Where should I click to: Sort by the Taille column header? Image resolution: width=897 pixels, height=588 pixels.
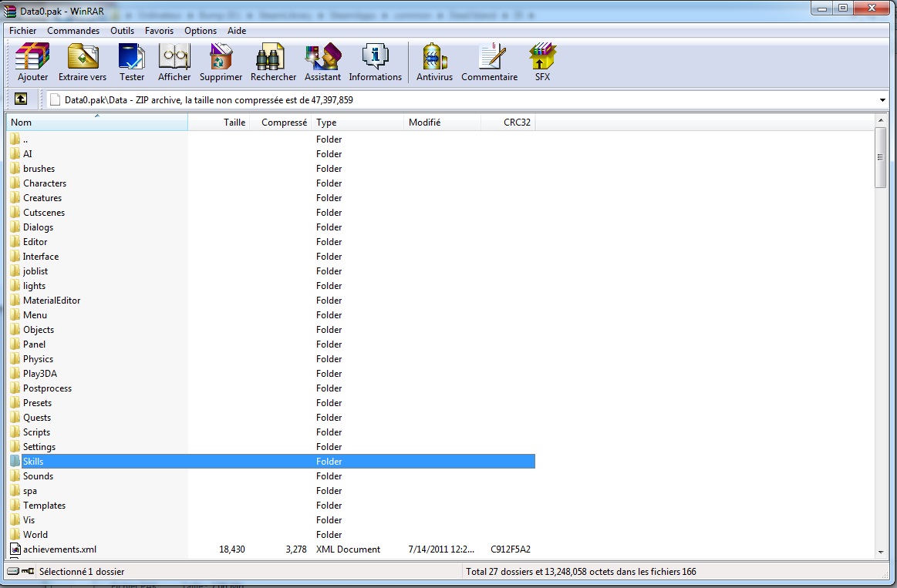(x=218, y=123)
